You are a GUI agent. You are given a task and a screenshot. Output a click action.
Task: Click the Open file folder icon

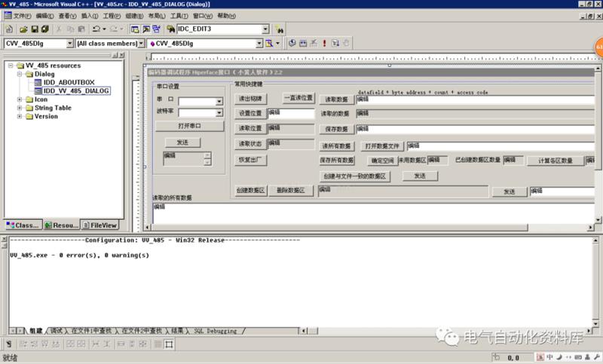(x=23, y=29)
